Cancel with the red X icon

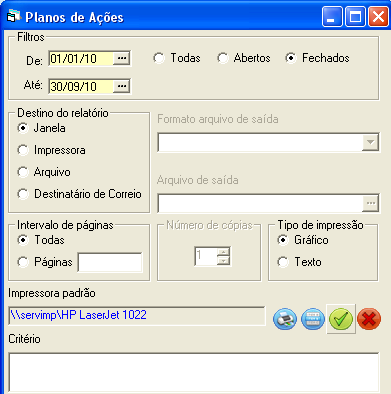click(369, 319)
